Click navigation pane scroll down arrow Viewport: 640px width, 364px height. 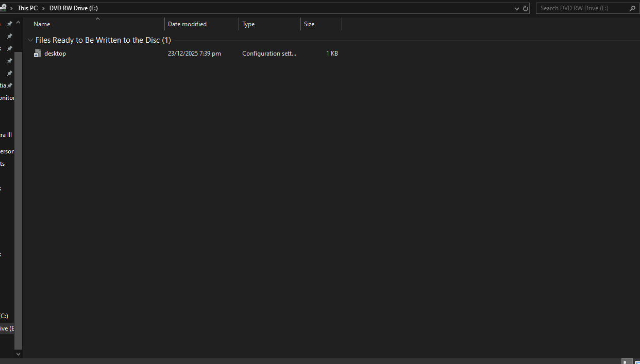19,354
